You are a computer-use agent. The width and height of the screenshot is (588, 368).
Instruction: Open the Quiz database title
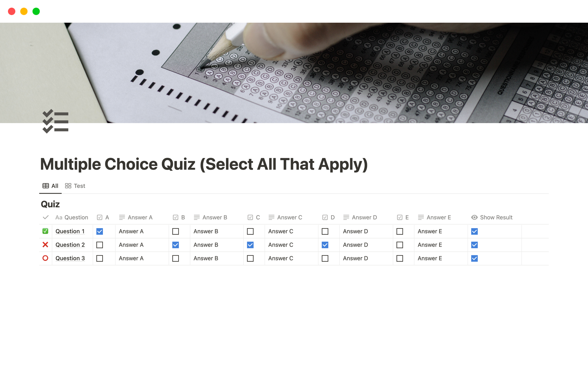(x=50, y=204)
